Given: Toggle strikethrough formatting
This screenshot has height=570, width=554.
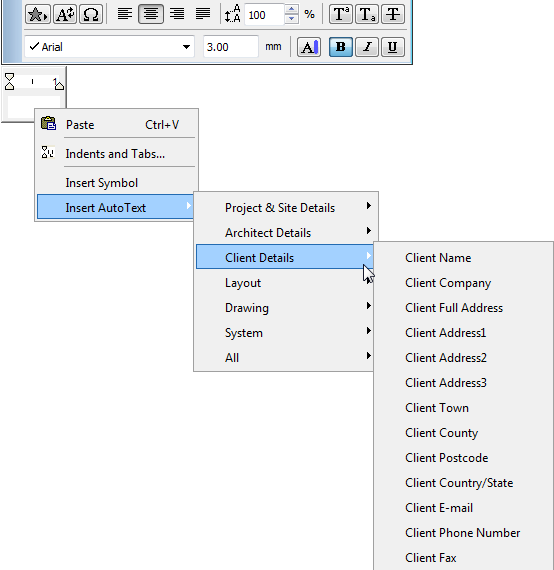Looking at the screenshot, I should pyautogui.click(x=393, y=14).
